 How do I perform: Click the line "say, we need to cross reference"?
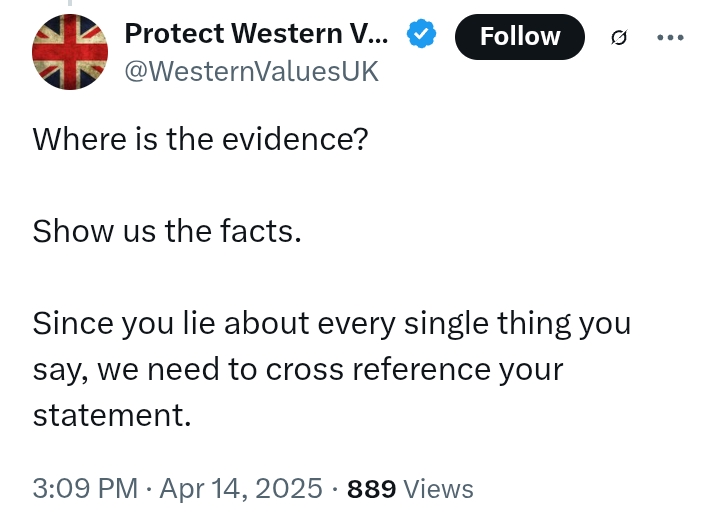click(298, 370)
